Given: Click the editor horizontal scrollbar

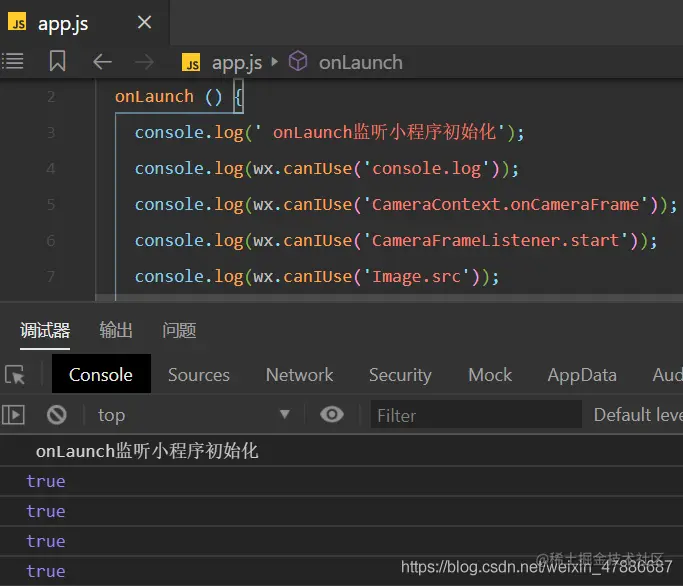Looking at the screenshot, I should [389, 298].
